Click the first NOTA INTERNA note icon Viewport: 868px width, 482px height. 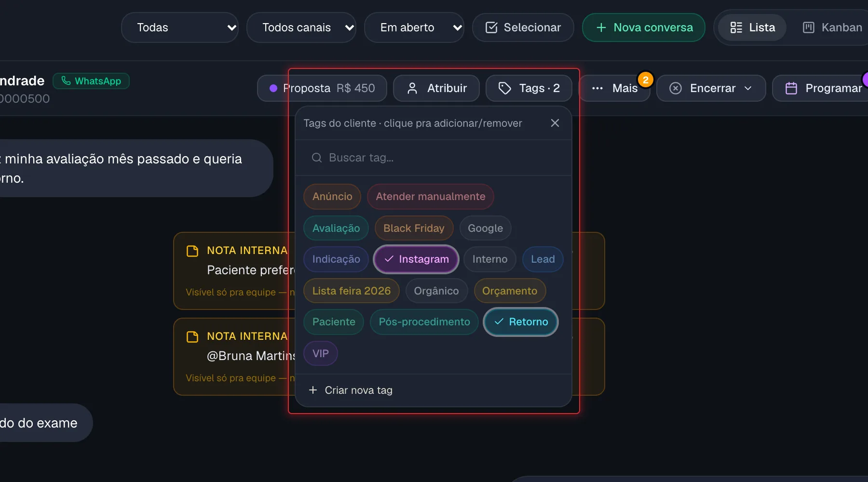click(x=192, y=251)
